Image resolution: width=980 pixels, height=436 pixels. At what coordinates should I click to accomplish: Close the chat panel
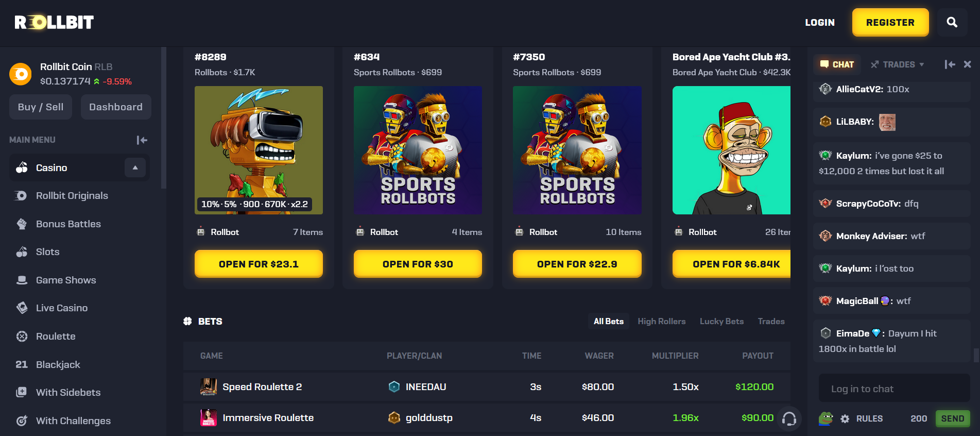[967, 64]
